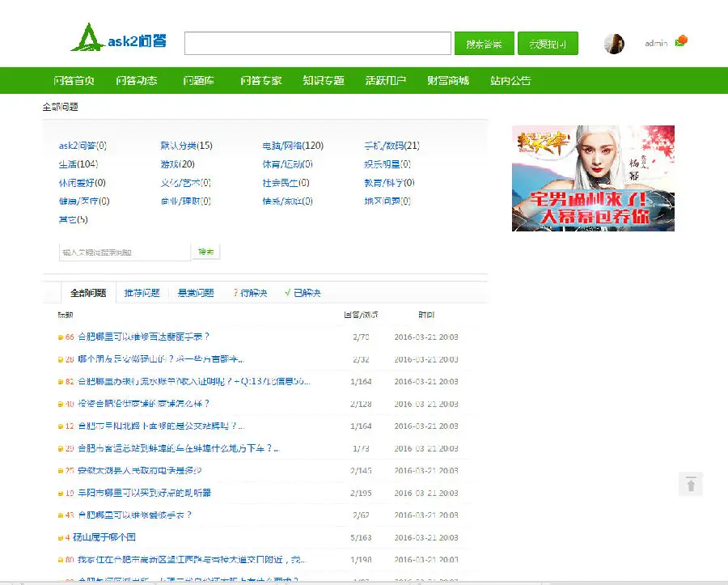Open the question about 投资合肥沿街商铺

143,404
